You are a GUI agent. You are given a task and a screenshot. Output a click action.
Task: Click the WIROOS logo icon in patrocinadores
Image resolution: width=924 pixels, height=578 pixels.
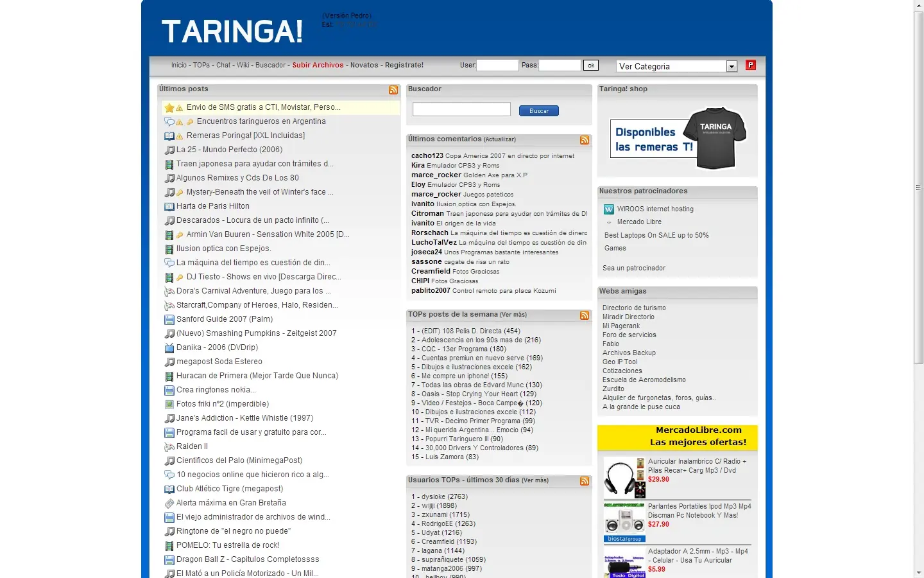pos(609,209)
